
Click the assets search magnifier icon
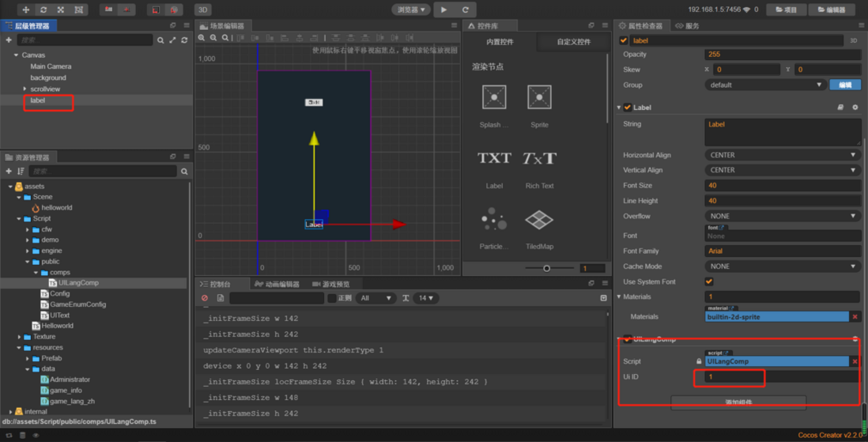click(x=184, y=171)
